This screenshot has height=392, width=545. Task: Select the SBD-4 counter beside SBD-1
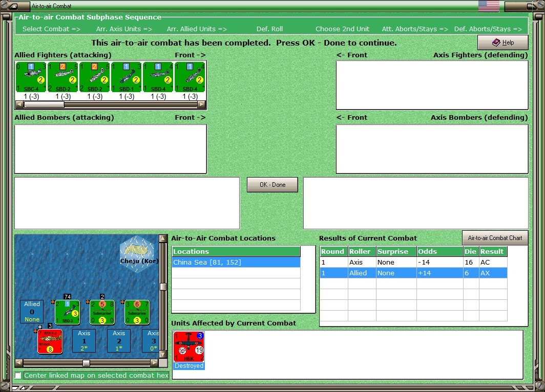click(x=158, y=77)
